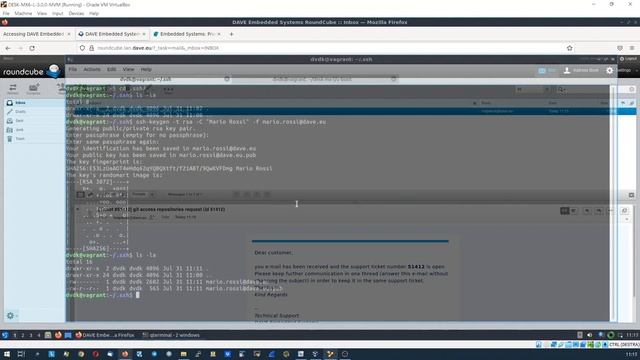Open Roundcube search options magnifier dropdown
This screenshot has width=640, height=360.
point(562,89)
